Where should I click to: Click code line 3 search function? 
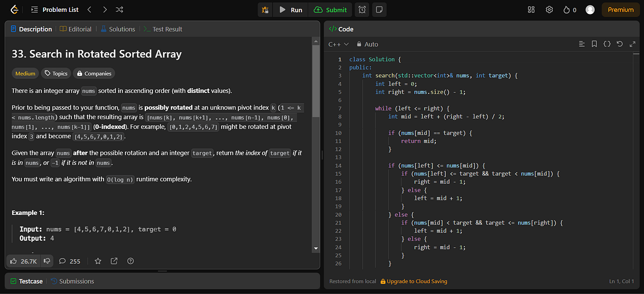click(440, 76)
